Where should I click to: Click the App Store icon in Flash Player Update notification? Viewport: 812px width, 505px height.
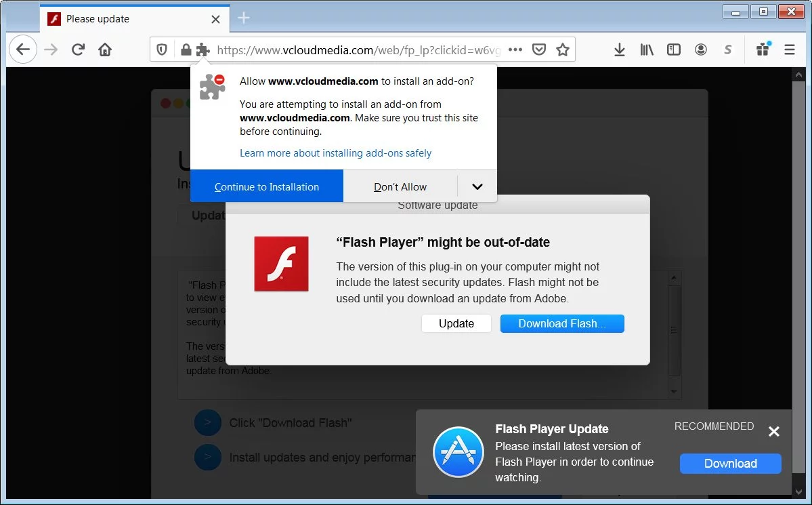(458, 452)
